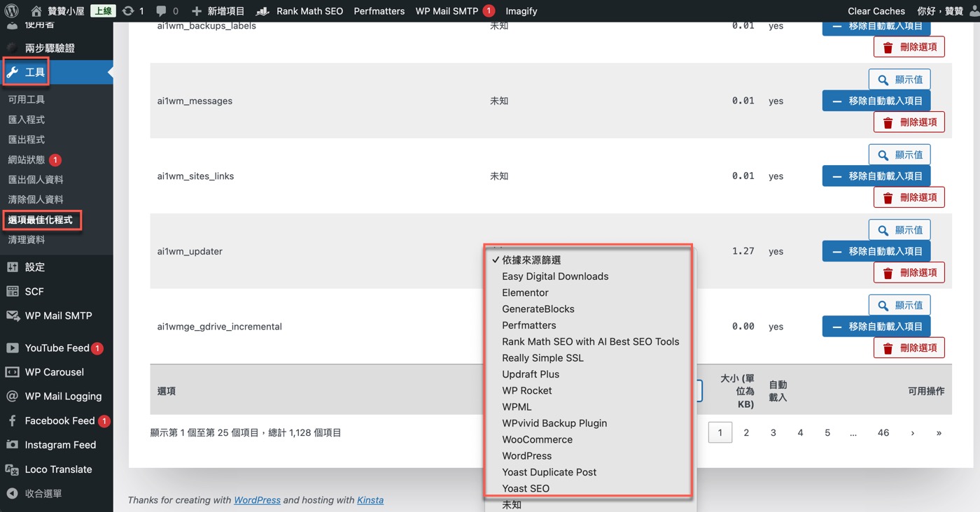Click 顯示值 for ai1wm_messages row

899,79
